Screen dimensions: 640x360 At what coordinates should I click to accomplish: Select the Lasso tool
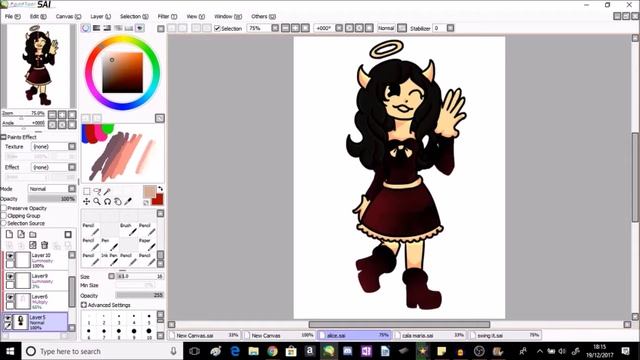(97, 191)
